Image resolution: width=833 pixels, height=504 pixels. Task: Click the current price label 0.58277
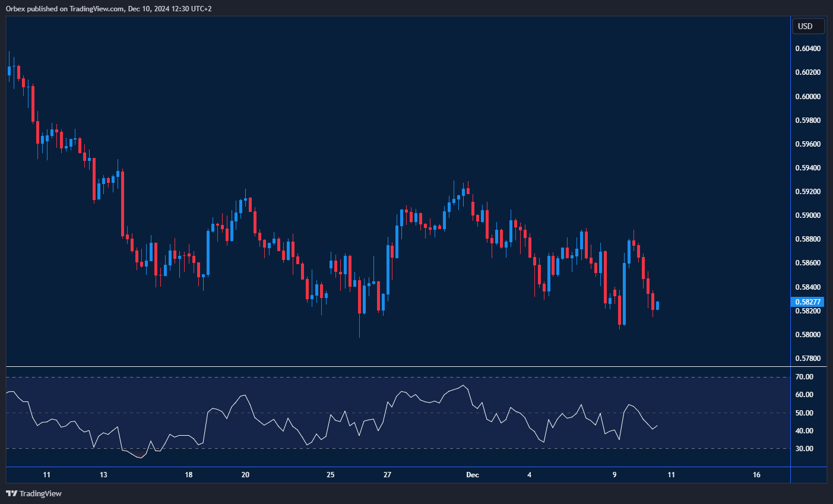pyautogui.click(x=808, y=302)
